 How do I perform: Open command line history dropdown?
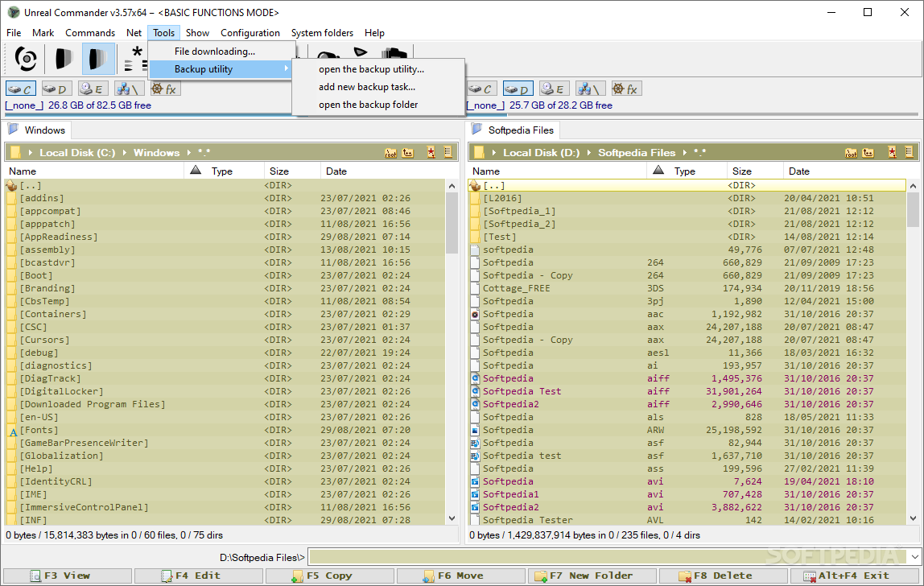click(x=914, y=556)
